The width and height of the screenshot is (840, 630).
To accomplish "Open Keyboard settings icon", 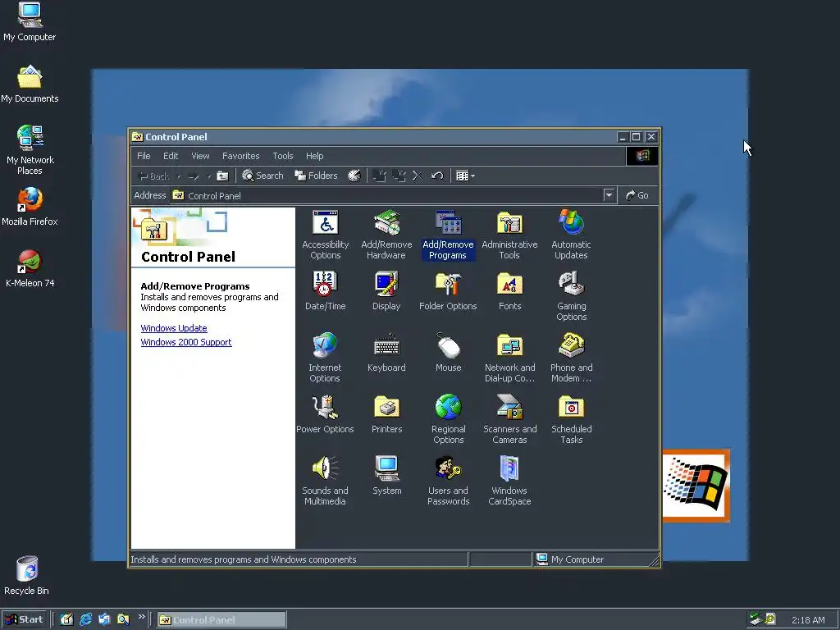I will [386, 353].
